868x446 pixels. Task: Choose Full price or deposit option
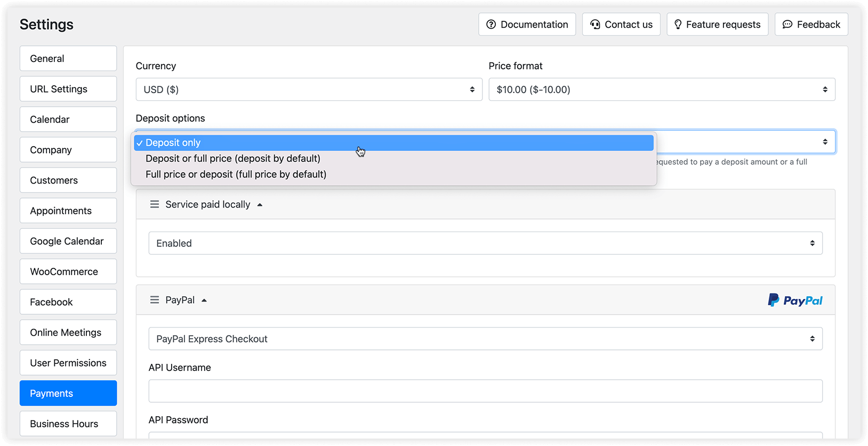[x=393, y=174]
